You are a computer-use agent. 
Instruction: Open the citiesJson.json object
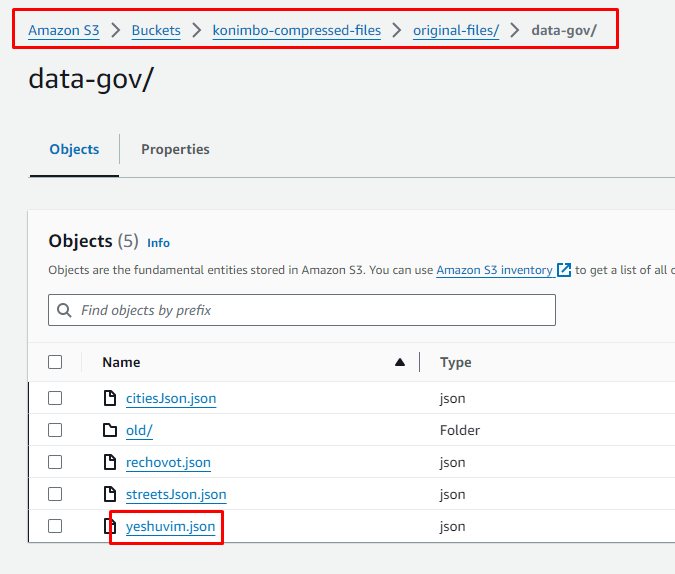coord(171,398)
